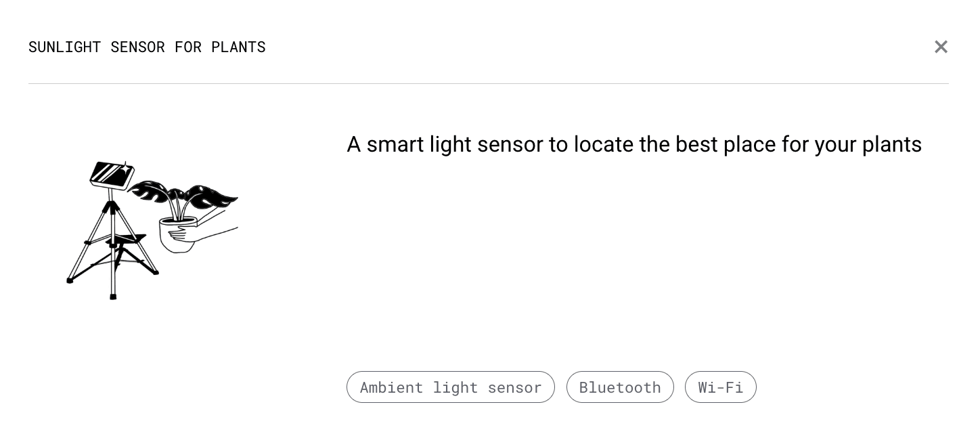Select the tagline about locating the best place
The width and height of the screenshot is (980, 432).
[x=634, y=144]
